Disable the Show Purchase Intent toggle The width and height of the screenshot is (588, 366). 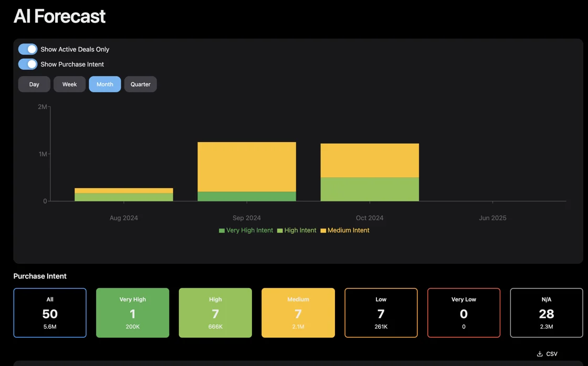[x=27, y=64]
